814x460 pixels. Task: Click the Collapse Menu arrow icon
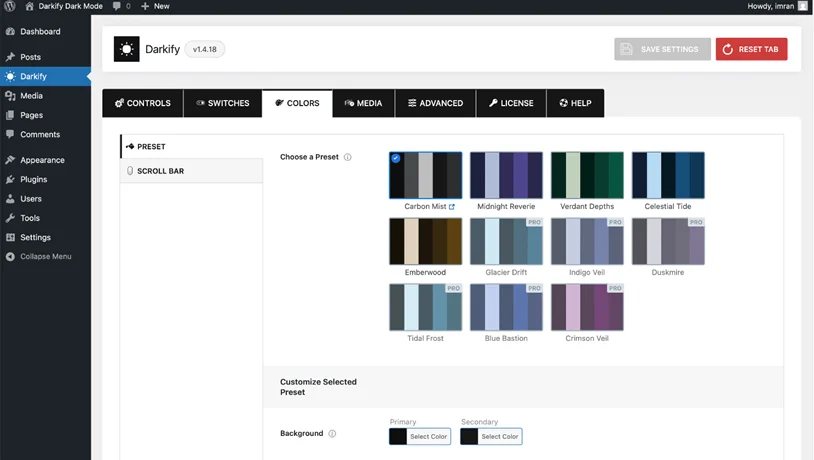pyautogui.click(x=10, y=256)
